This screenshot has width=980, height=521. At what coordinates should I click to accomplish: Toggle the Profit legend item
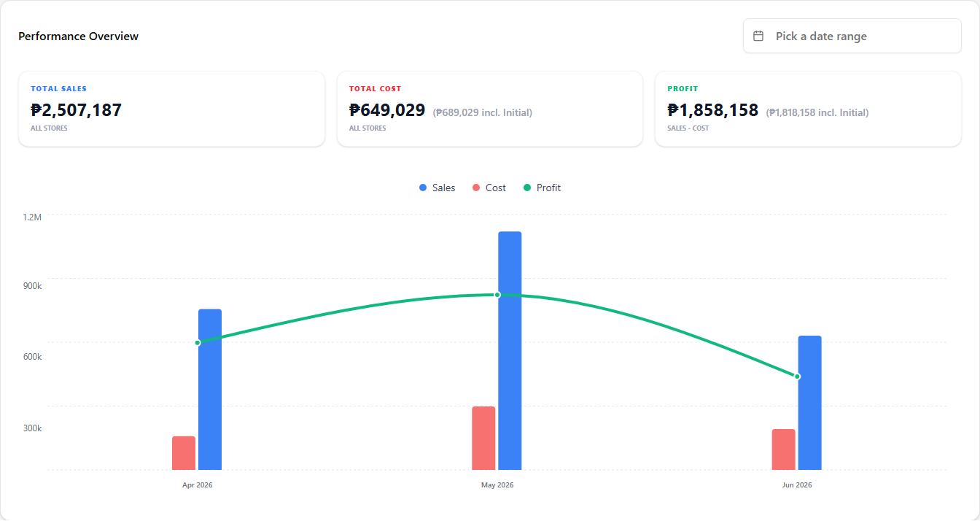[x=542, y=188]
